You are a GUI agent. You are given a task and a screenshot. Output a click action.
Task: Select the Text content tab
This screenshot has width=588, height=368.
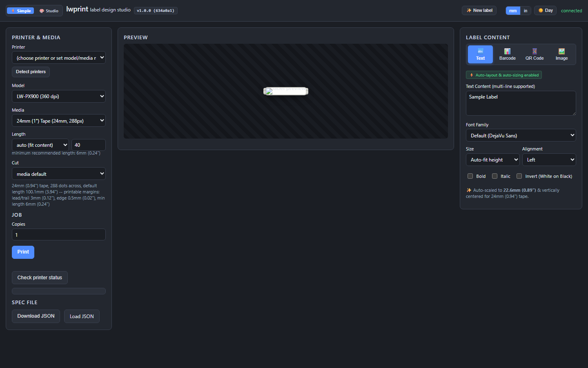click(x=480, y=54)
